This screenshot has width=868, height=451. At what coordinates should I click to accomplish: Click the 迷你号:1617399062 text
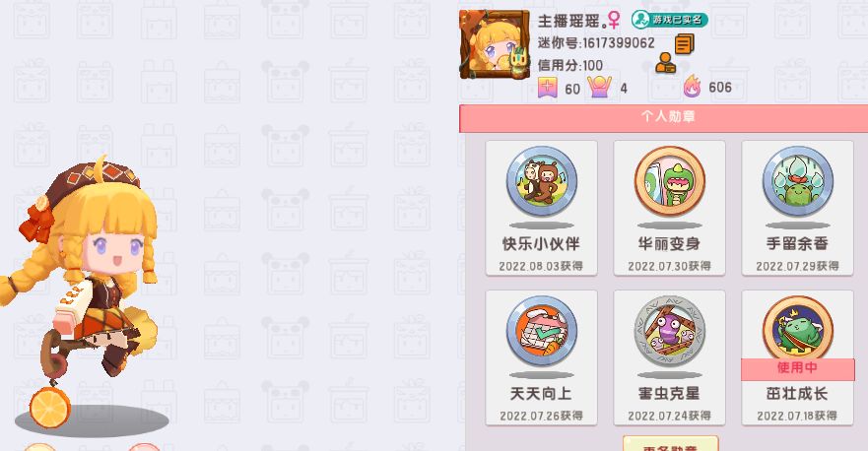[x=596, y=43]
